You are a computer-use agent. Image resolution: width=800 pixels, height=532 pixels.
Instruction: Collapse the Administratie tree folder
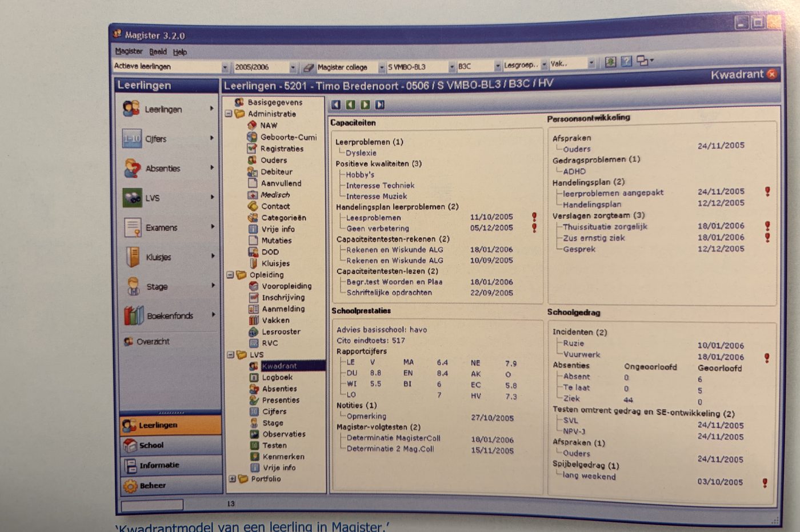(229, 114)
